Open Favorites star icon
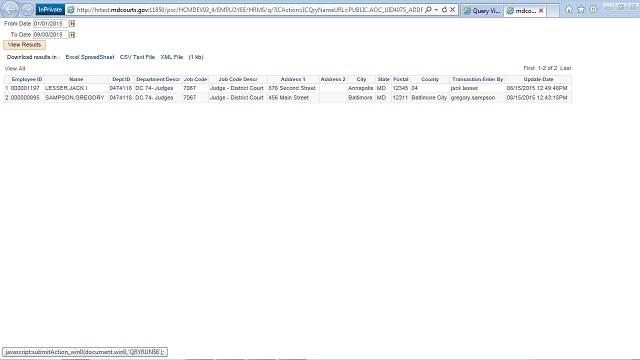Viewport: 640px width, 360px height. pyautogui.click(x=581, y=9)
